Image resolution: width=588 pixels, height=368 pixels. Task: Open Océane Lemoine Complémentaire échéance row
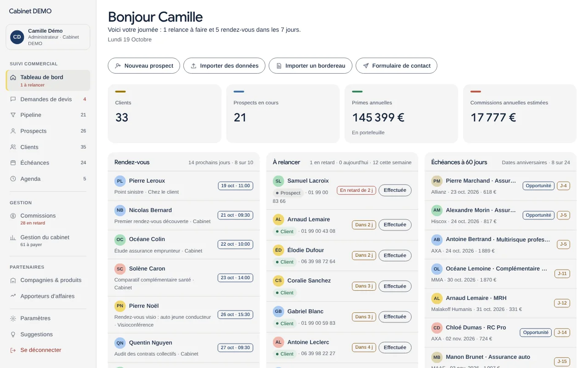coord(501,274)
